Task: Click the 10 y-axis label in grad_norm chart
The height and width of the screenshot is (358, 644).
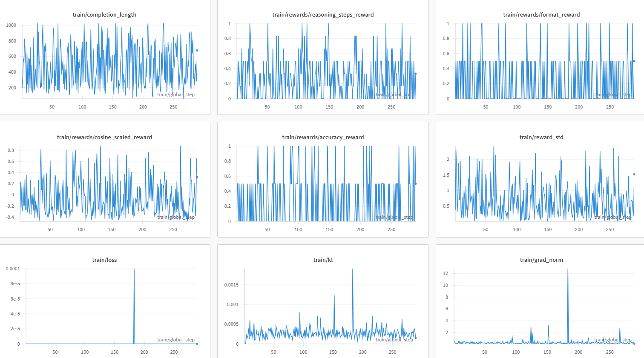Action: coord(446,285)
